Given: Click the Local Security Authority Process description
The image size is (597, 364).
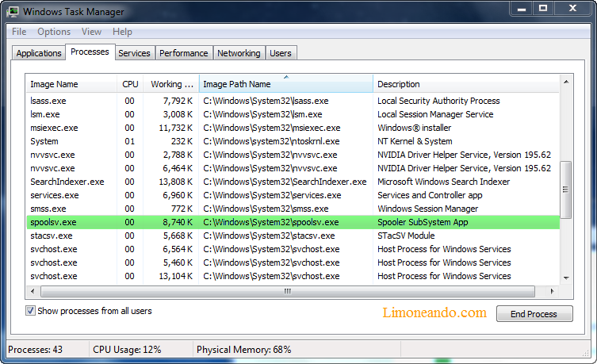Looking at the screenshot, I should pyautogui.click(x=438, y=101).
